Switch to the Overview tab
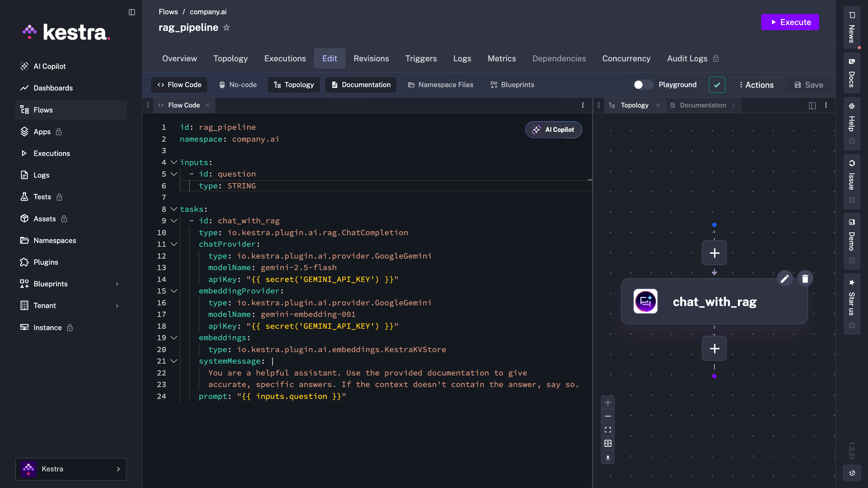 (x=179, y=58)
